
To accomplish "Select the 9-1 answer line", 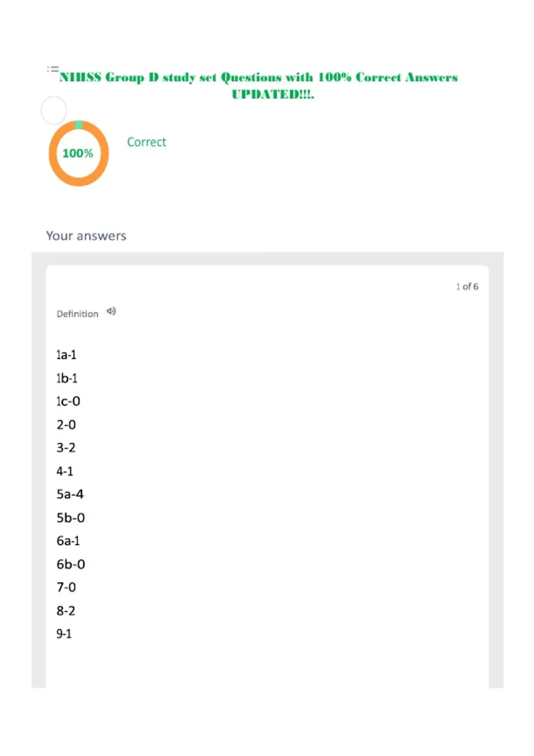I will coord(64,634).
